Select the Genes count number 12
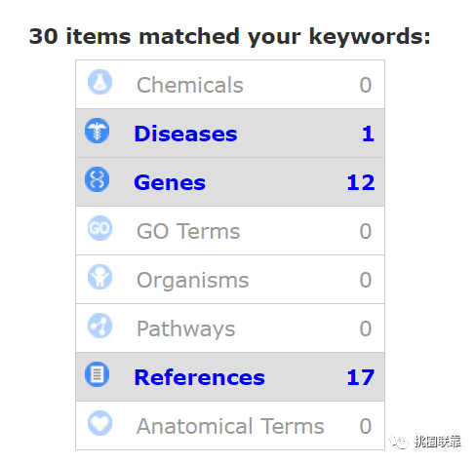 361,182
